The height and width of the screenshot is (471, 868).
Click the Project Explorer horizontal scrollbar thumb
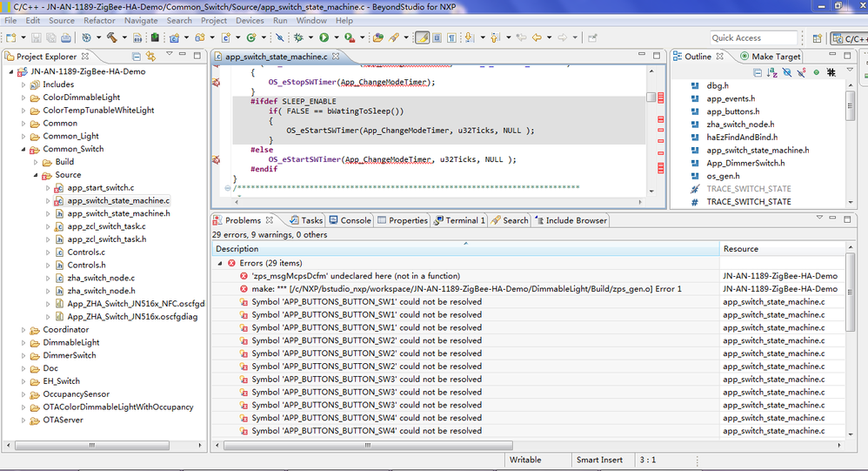point(92,445)
